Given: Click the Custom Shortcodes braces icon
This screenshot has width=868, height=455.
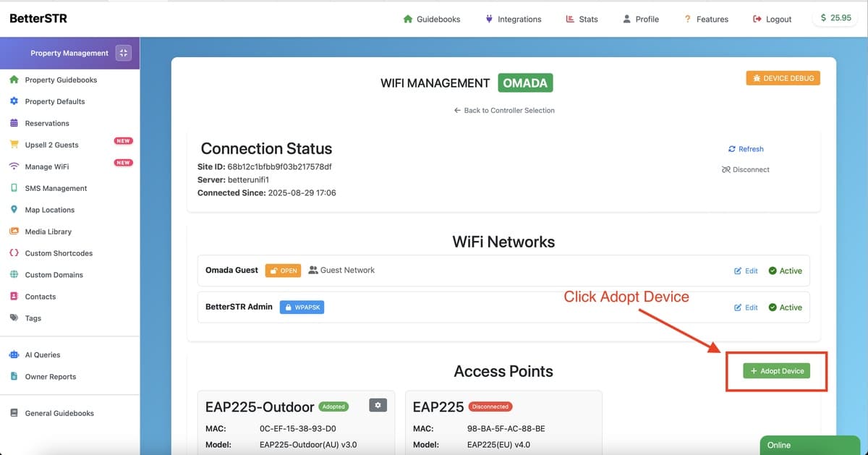Looking at the screenshot, I should point(14,253).
